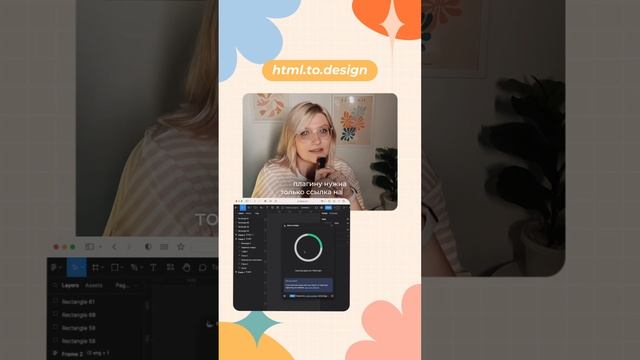The width and height of the screenshot is (640, 360).
Task: Switch to the Layers tab
Action: (x=70, y=285)
